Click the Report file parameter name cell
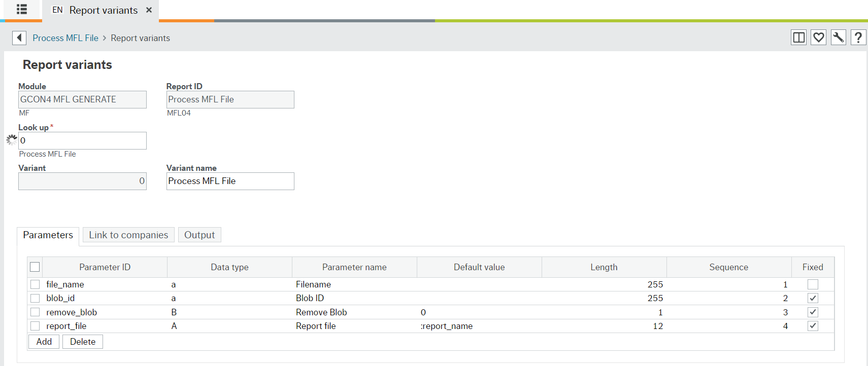The image size is (868, 366). (354, 326)
